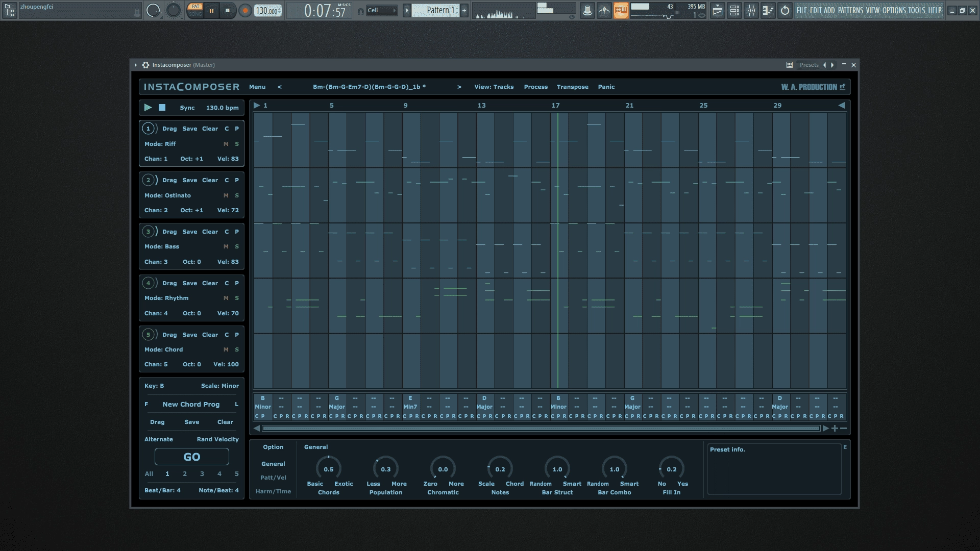Click the wait-for-input countdown icon
The width and height of the screenshot is (980, 551).
(604, 10)
